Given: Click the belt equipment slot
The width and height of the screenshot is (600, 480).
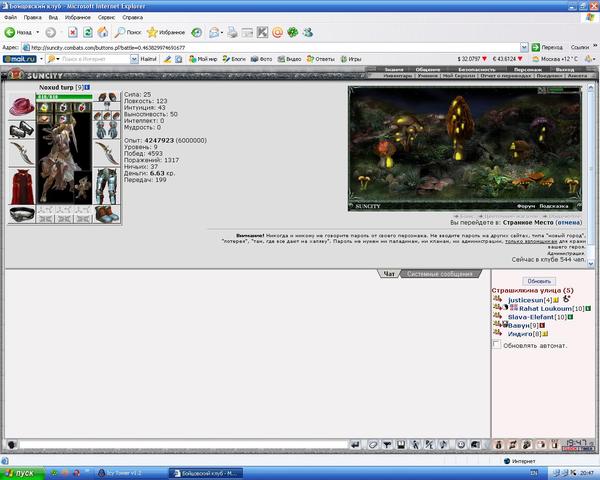Looking at the screenshot, I should (x=22, y=215).
